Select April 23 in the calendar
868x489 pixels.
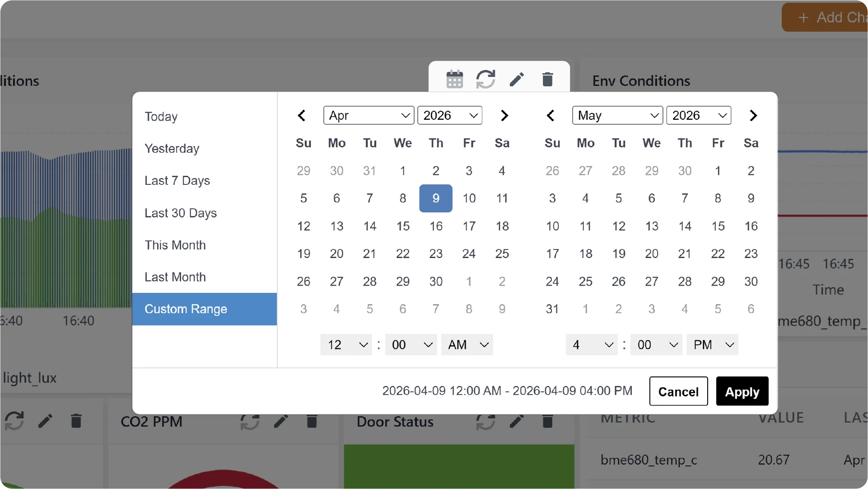pos(436,254)
